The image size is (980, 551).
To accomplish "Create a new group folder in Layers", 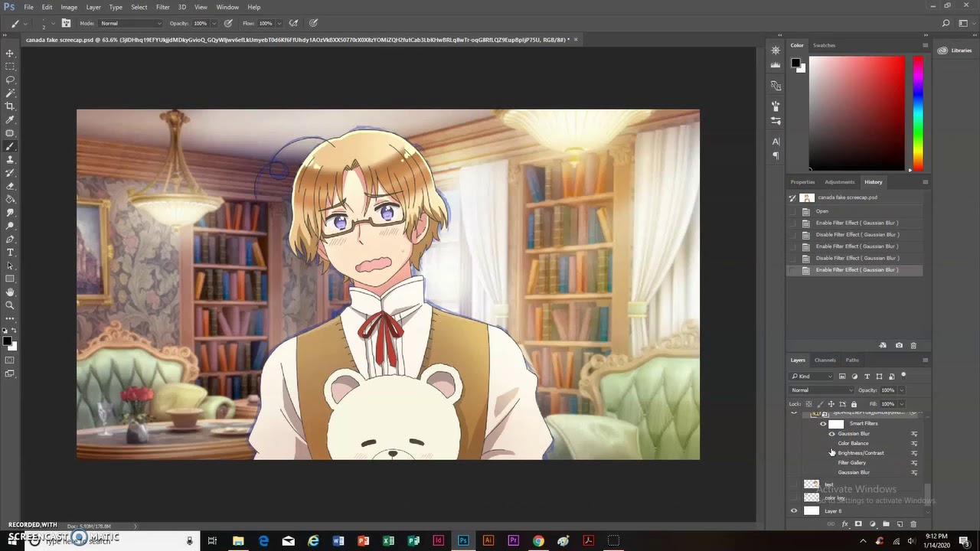I will click(886, 524).
